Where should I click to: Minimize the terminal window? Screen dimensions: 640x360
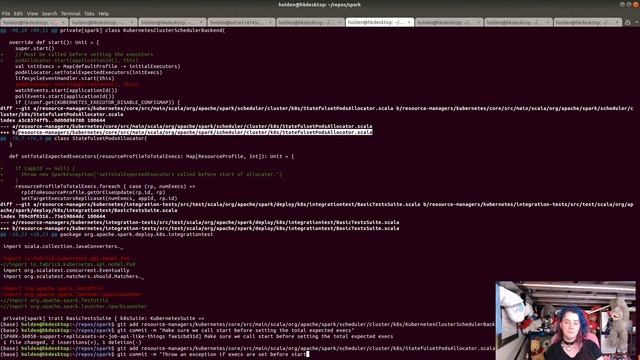[622, 4]
